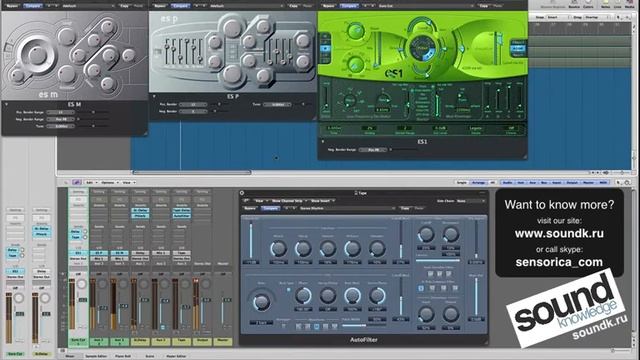The width and height of the screenshot is (640, 360).
Task: Click the ES1 instrument slot in mixer
Action: [x=78, y=253]
